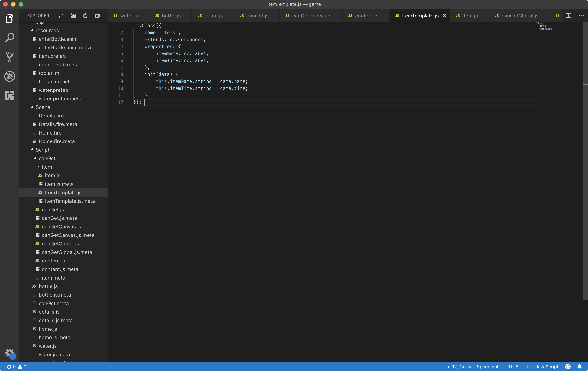The height and width of the screenshot is (371, 588).
Task: Collapse the resources folder
Action: pos(32,30)
